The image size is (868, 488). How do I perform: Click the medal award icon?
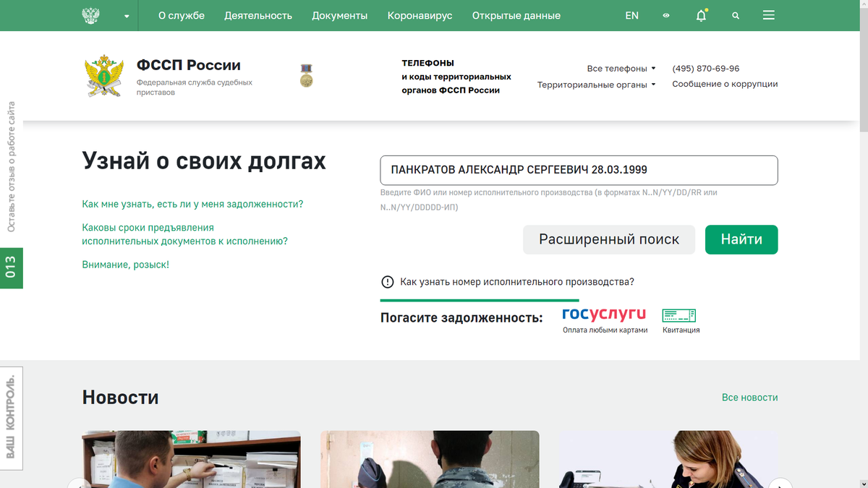(307, 75)
